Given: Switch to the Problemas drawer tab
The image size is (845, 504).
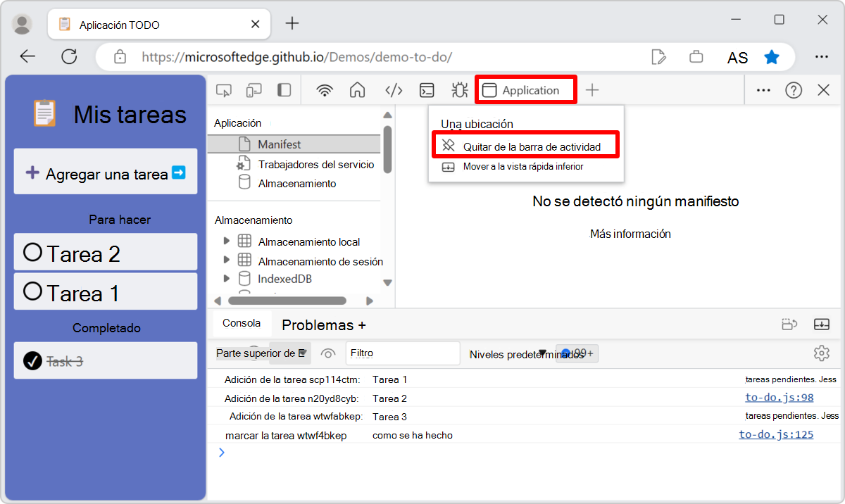Looking at the screenshot, I should coord(318,325).
